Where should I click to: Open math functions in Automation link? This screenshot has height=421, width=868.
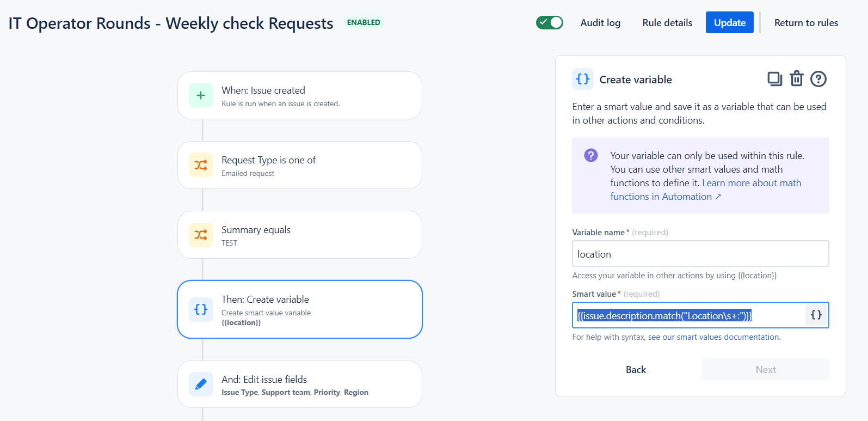click(x=706, y=190)
